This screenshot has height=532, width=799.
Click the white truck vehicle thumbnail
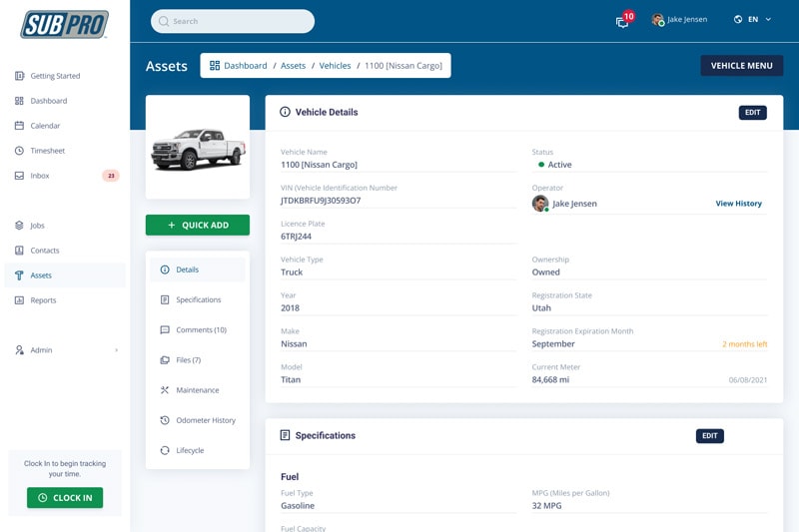[198, 148]
